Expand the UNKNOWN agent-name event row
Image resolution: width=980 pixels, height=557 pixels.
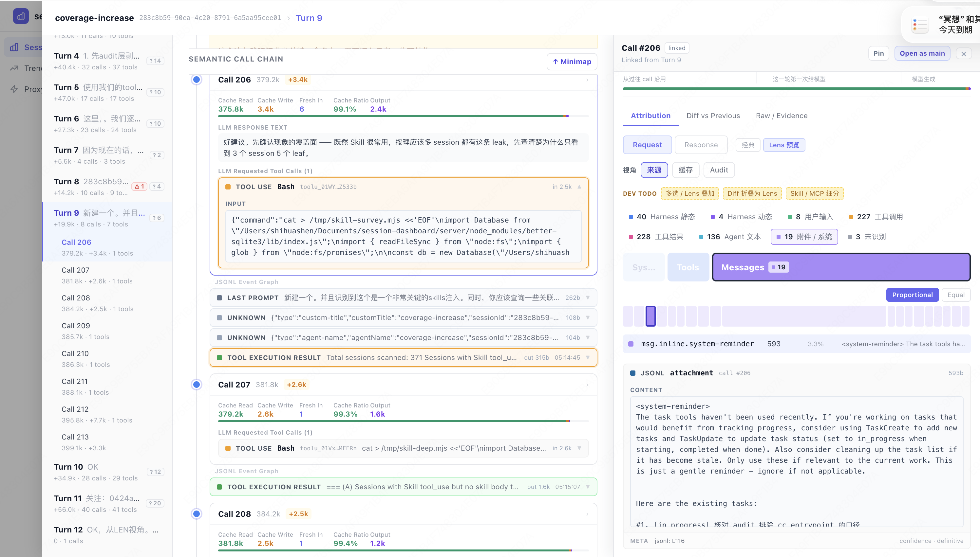click(404, 337)
